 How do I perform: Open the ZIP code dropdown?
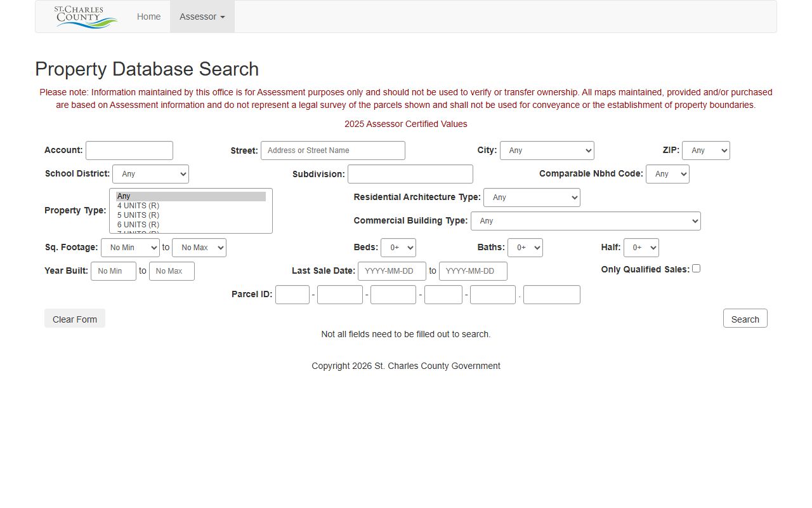(x=706, y=150)
